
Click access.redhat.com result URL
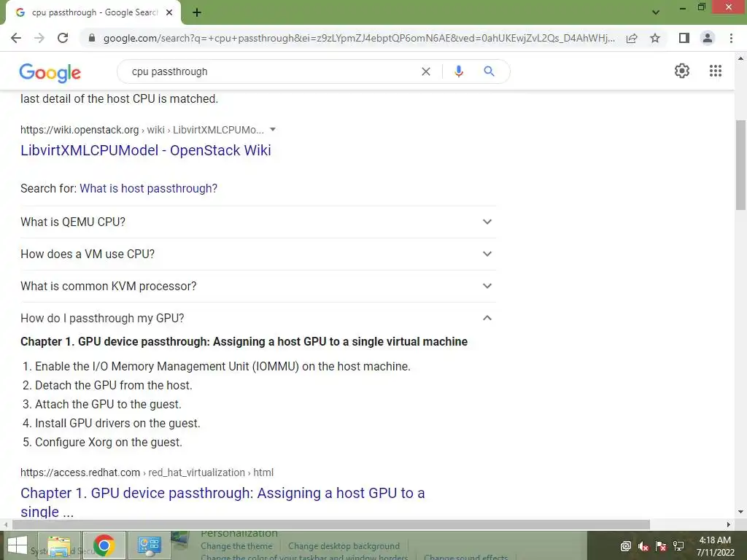tap(147, 472)
